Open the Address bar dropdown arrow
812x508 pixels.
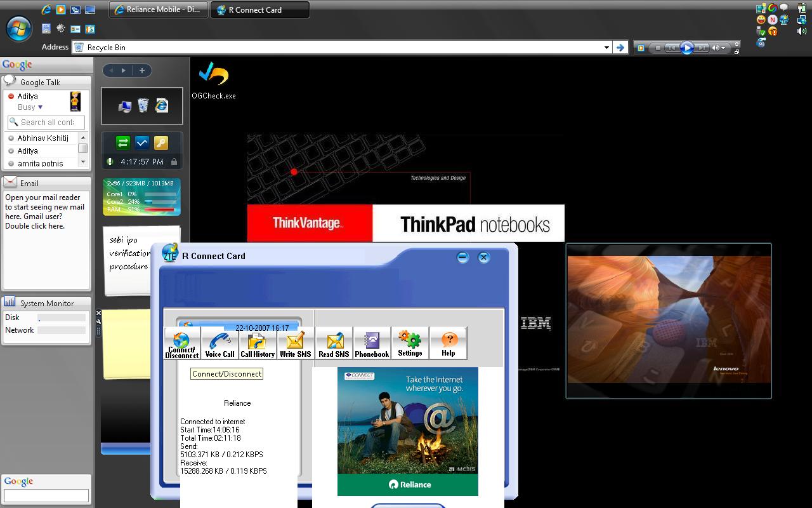[x=606, y=48]
